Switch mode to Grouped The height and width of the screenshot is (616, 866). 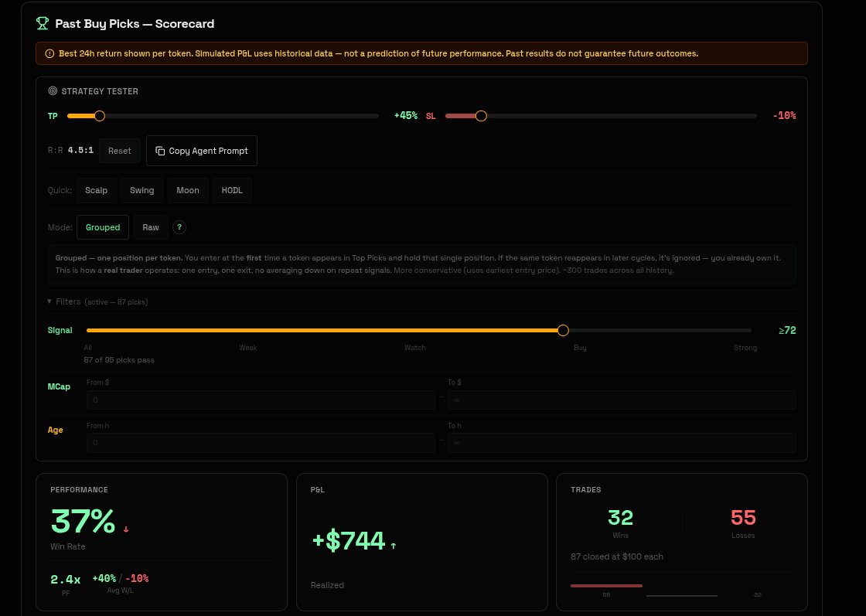[103, 227]
